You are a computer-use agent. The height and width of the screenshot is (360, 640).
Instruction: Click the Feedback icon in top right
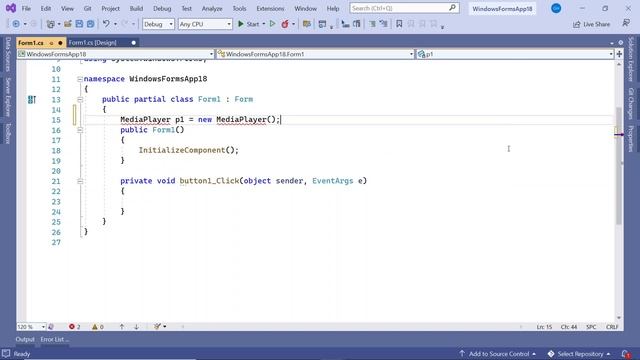pyautogui.click(x=626, y=24)
